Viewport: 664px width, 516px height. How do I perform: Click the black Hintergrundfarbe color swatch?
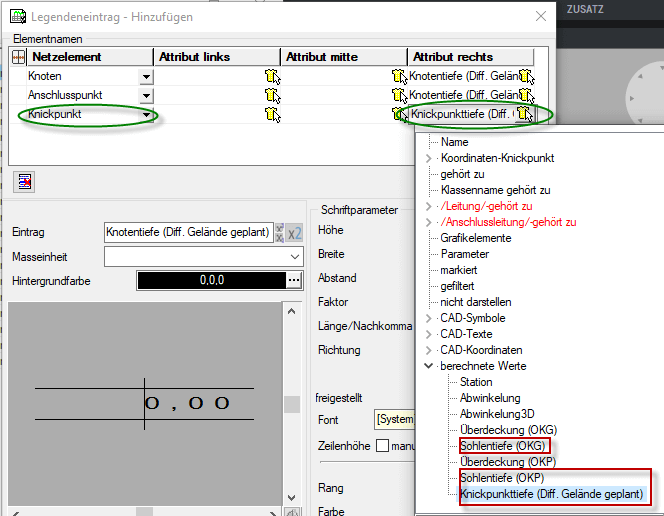(210, 280)
